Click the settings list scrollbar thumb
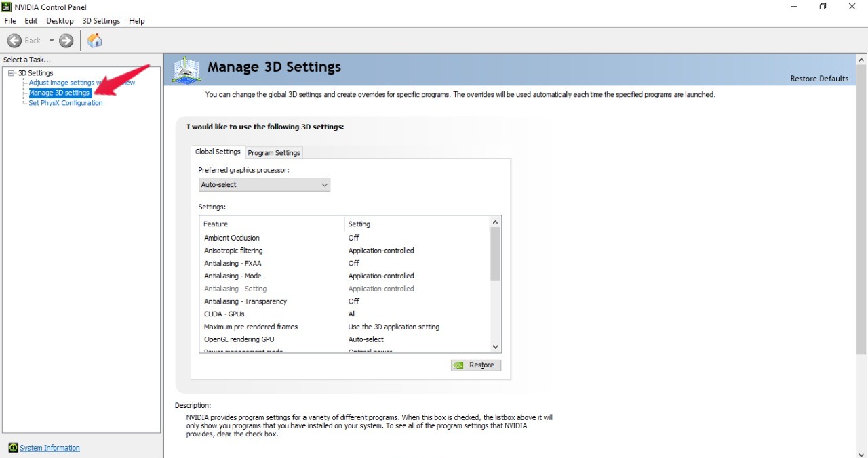The height and width of the screenshot is (458, 868). (495, 254)
